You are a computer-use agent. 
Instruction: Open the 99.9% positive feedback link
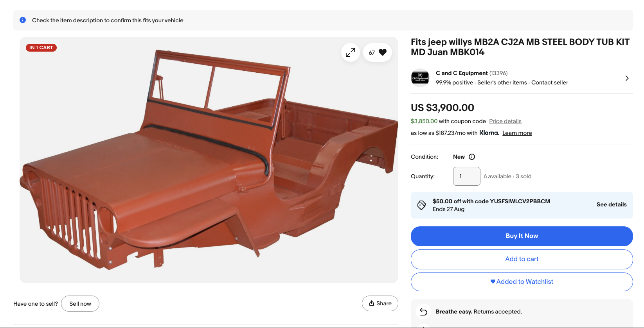point(454,82)
